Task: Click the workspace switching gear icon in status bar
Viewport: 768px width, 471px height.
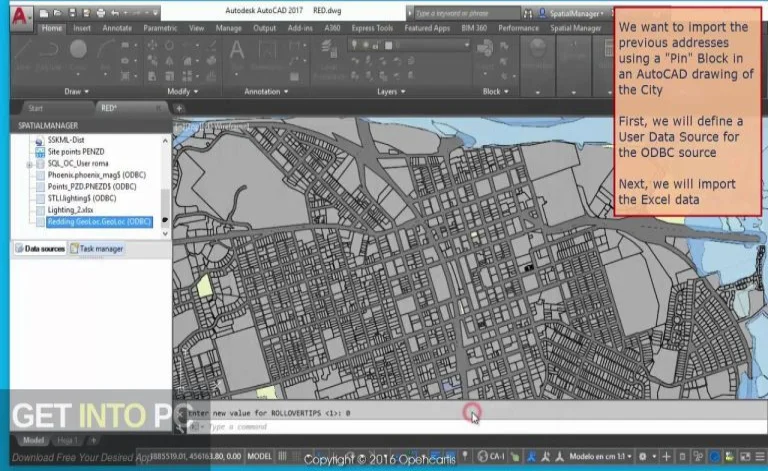Action: coord(643,456)
